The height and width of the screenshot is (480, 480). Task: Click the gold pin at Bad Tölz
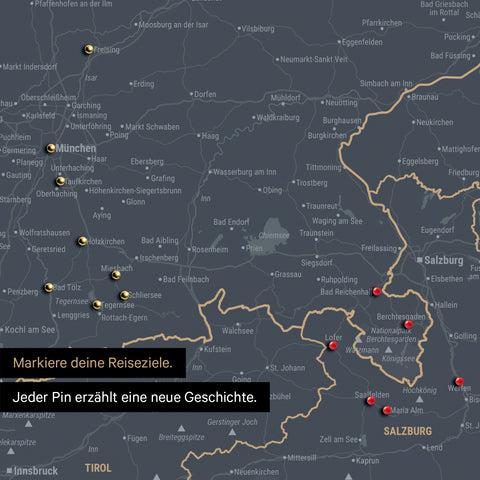(x=49, y=287)
